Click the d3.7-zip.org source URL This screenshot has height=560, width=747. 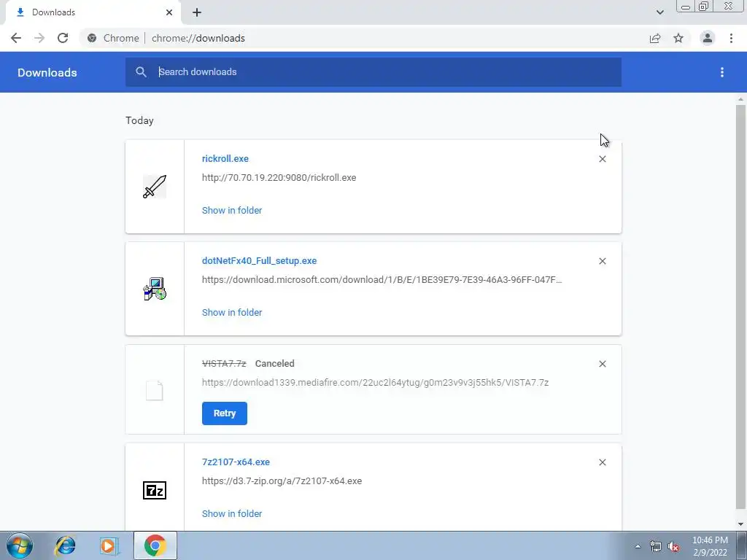282,481
